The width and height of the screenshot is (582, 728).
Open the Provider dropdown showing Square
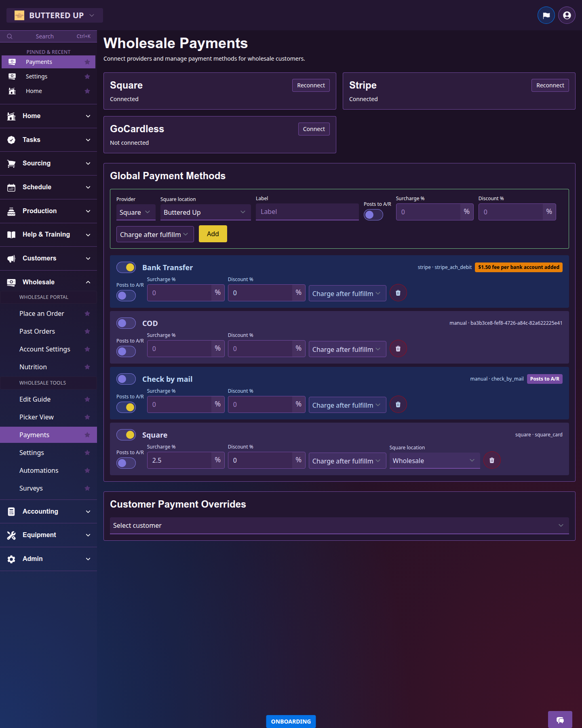coord(135,212)
